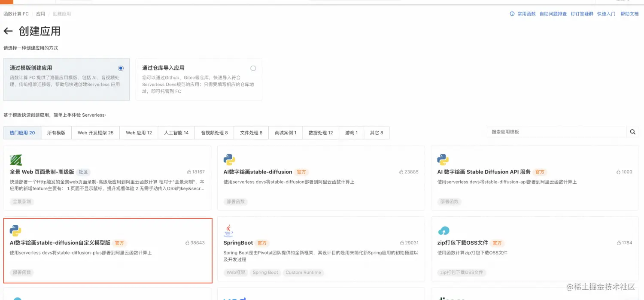
Task: Click Python icon of Stable Diffusion API 服务 card
Action: pyautogui.click(x=443, y=160)
